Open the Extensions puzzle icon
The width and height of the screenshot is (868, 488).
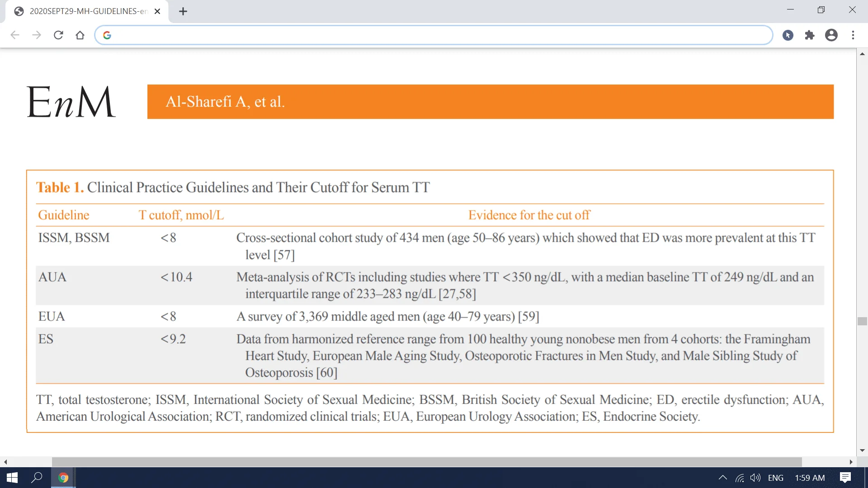pos(810,35)
